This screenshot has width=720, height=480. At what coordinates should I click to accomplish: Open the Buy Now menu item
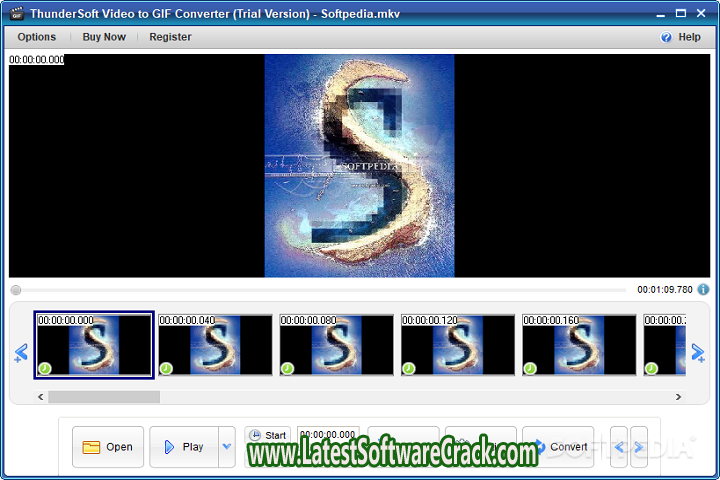click(x=104, y=37)
